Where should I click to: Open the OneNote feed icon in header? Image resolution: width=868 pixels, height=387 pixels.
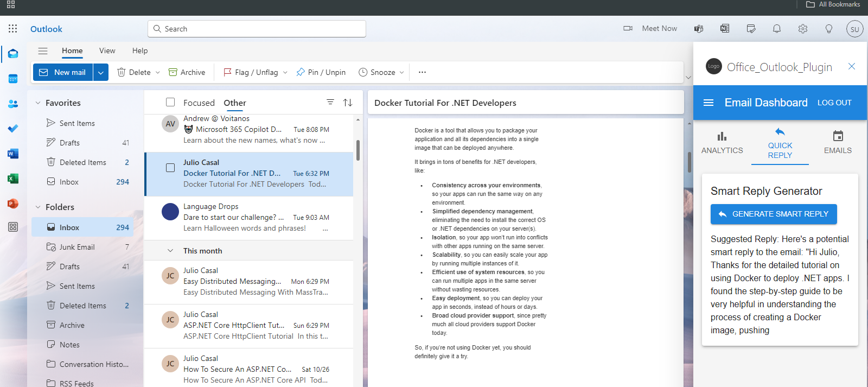click(x=725, y=29)
